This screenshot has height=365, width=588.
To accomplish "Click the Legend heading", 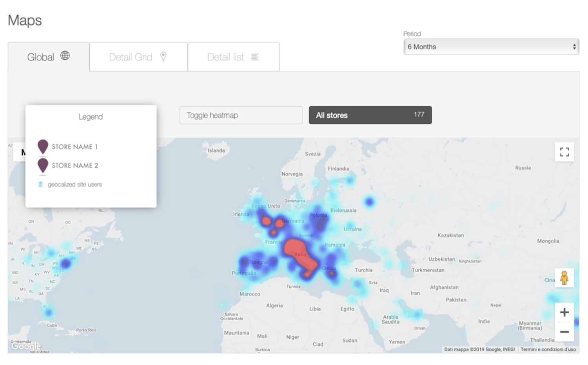I will click(91, 117).
